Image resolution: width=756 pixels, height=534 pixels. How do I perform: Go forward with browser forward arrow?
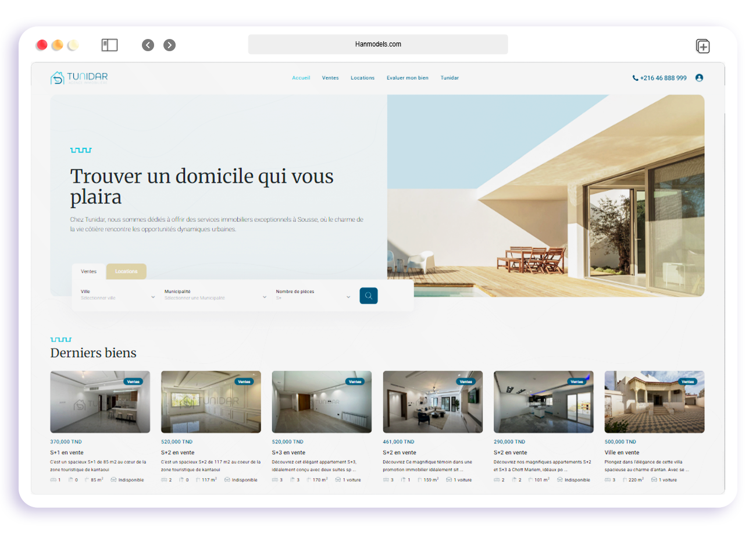pos(169,45)
